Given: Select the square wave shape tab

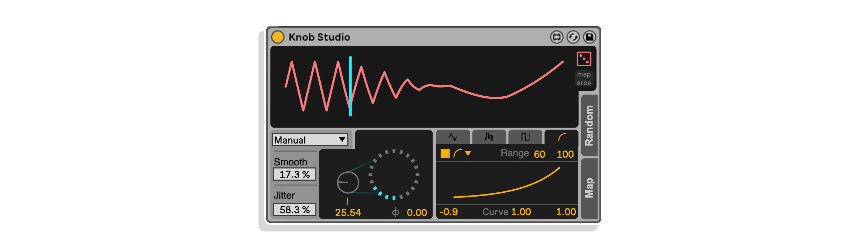Looking at the screenshot, I should tap(525, 137).
